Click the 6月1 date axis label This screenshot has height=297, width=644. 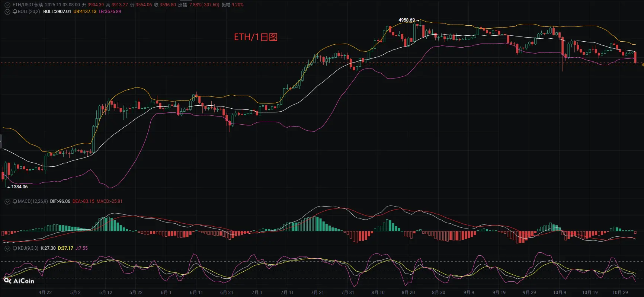[166, 293]
